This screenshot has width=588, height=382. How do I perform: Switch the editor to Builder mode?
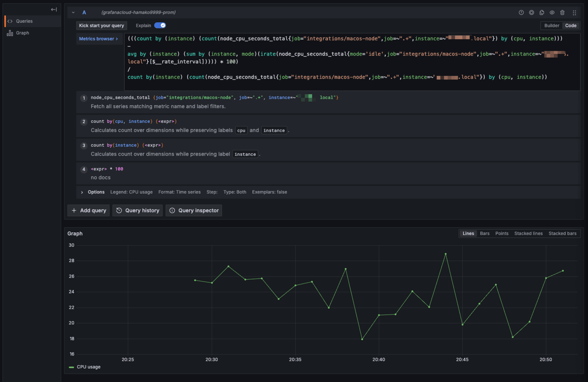click(x=552, y=26)
